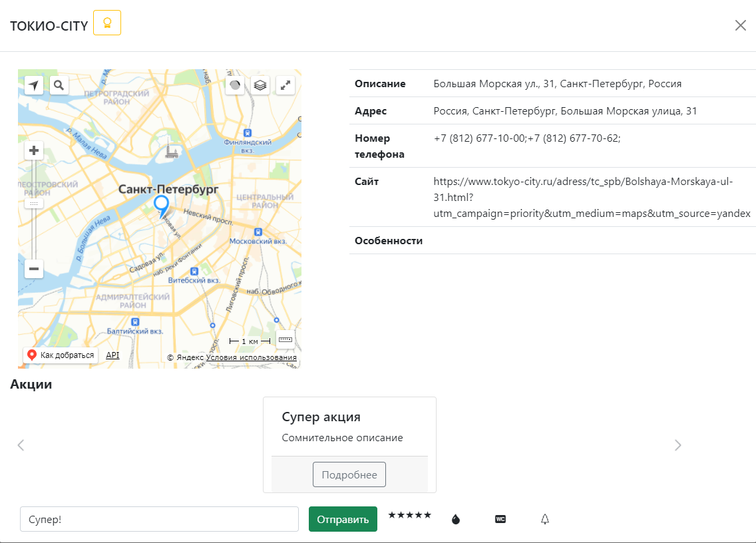Go to next promotion with right arrow
This screenshot has height=543, width=756.
[678, 445]
